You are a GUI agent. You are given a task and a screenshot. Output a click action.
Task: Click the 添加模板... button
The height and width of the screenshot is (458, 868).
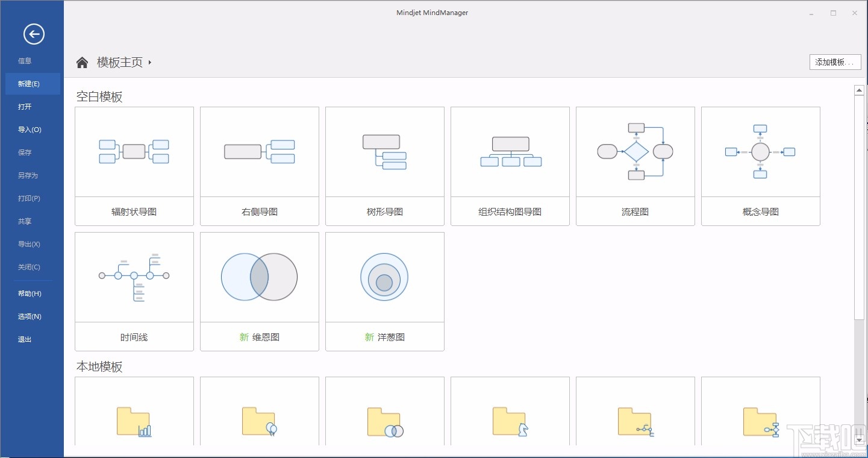point(835,62)
